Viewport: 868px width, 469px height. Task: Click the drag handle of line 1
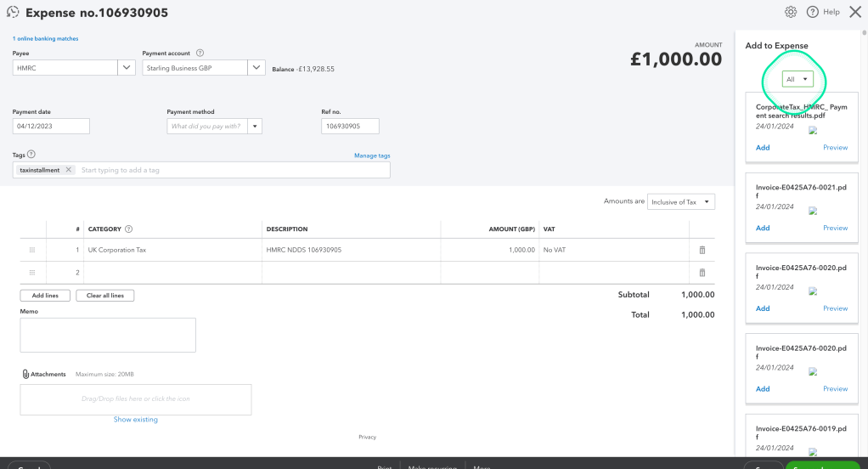coord(32,250)
